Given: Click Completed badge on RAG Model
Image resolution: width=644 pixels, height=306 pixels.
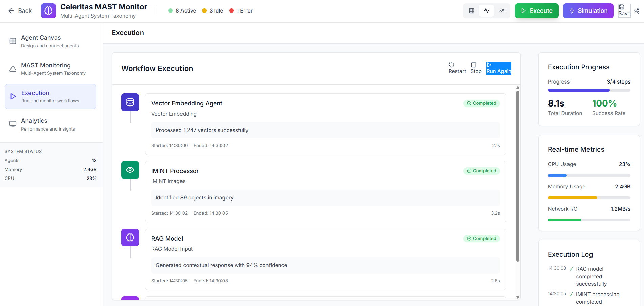Looking at the screenshot, I should pos(481,239).
